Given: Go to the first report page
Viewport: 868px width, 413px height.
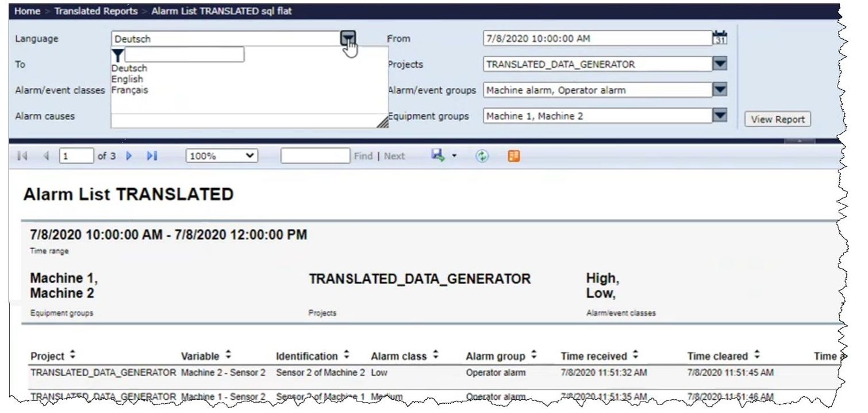Looking at the screenshot, I should [22, 156].
